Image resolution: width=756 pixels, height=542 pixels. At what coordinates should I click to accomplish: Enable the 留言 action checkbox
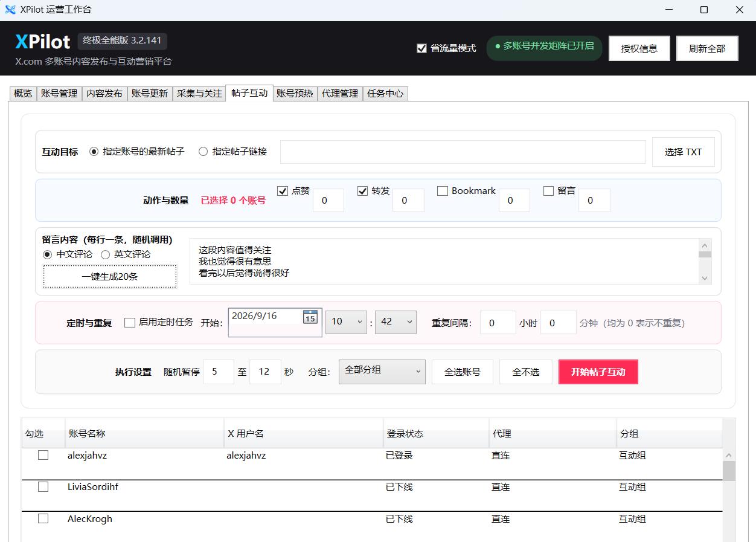coord(548,191)
